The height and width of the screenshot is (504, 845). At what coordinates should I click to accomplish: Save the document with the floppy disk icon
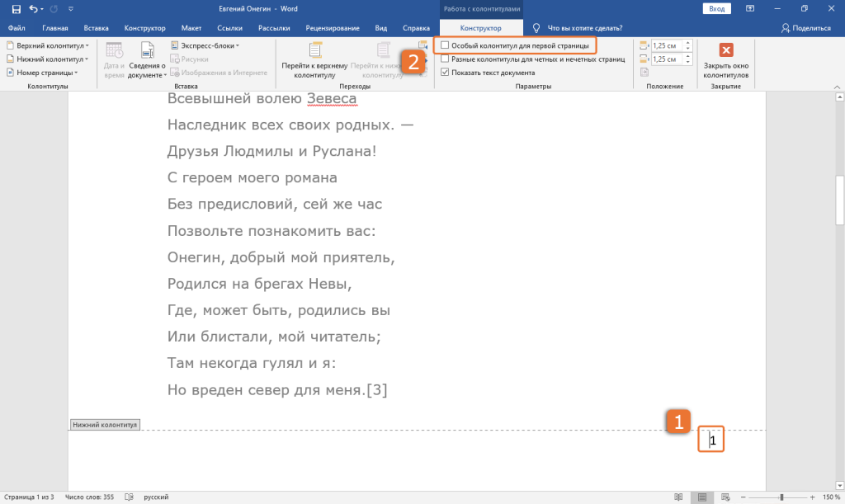17,8
